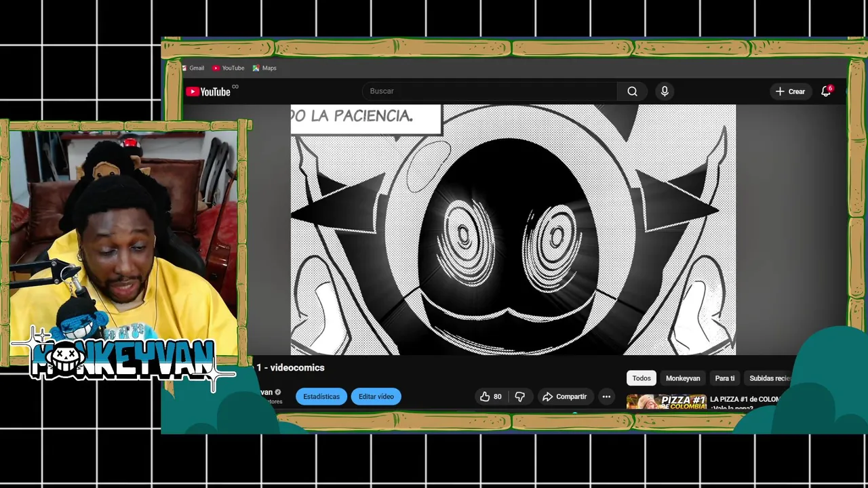
Task: Click the magnifying glass search button
Action: [x=632, y=91]
